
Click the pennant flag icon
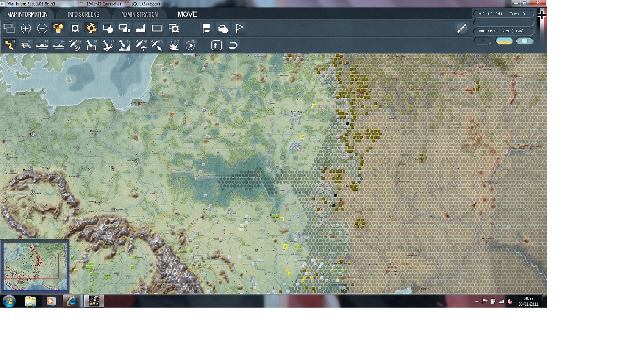point(239,28)
